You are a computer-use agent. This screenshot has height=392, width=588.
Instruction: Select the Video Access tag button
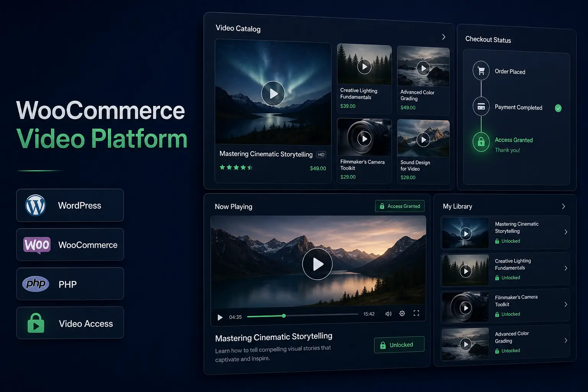[70, 323]
